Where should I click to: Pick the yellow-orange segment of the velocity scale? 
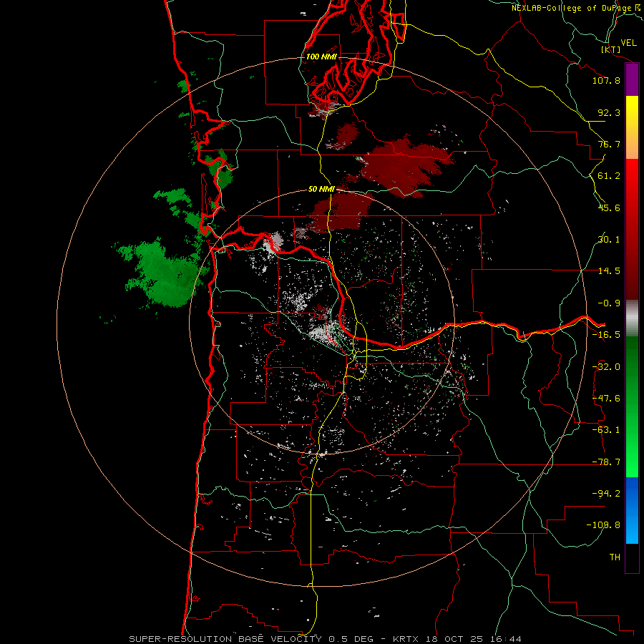(x=632, y=127)
